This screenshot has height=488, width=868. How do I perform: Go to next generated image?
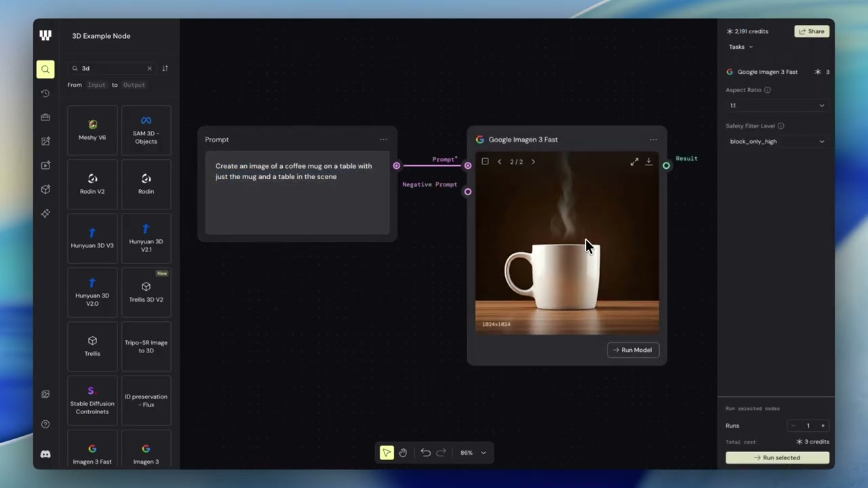533,161
